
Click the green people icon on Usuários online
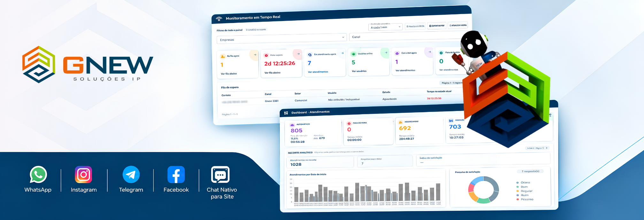(353, 54)
